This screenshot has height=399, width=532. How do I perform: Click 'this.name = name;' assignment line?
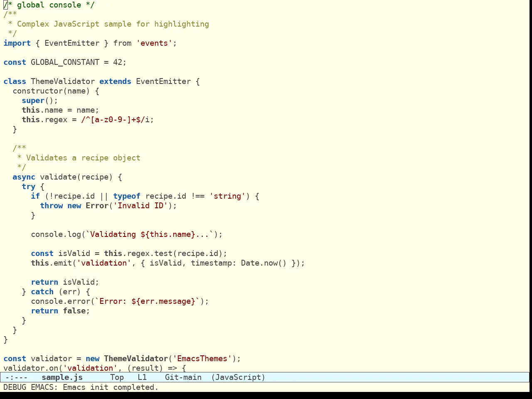point(61,110)
